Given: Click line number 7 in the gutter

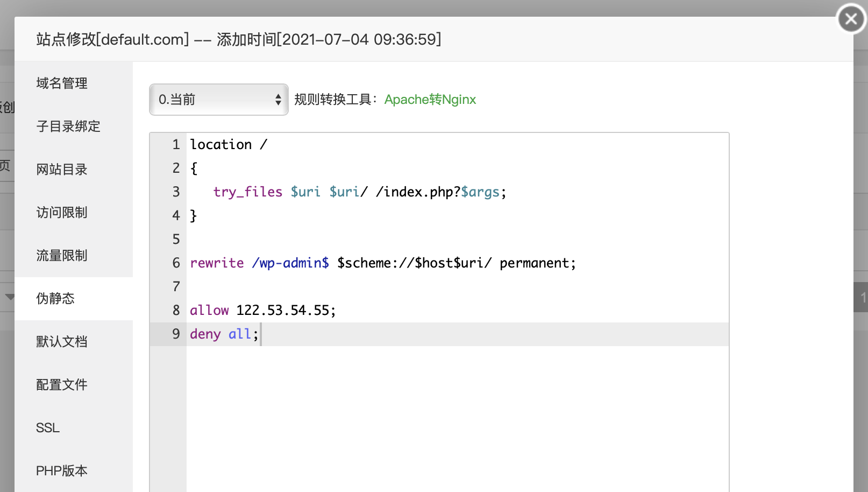Looking at the screenshot, I should 176,287.
